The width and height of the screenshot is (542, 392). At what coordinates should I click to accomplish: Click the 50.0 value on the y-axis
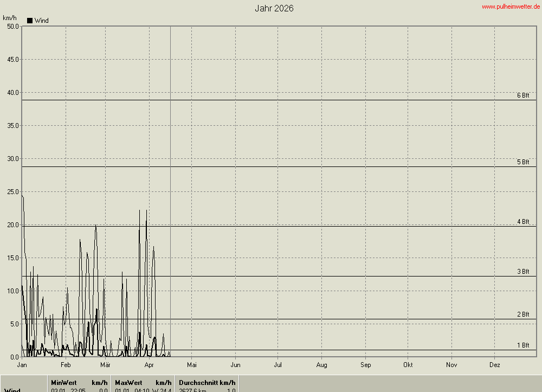coord(11,26)
